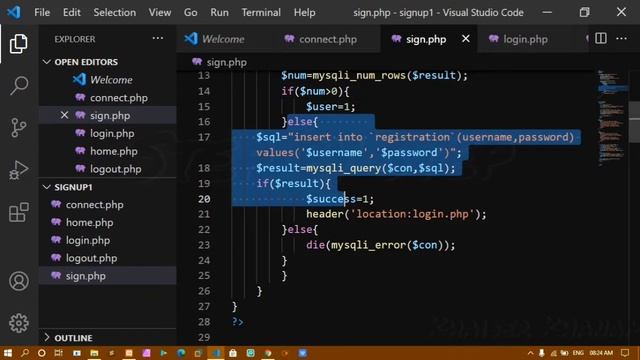Open editor more actions ellipsis

[621, 38]
